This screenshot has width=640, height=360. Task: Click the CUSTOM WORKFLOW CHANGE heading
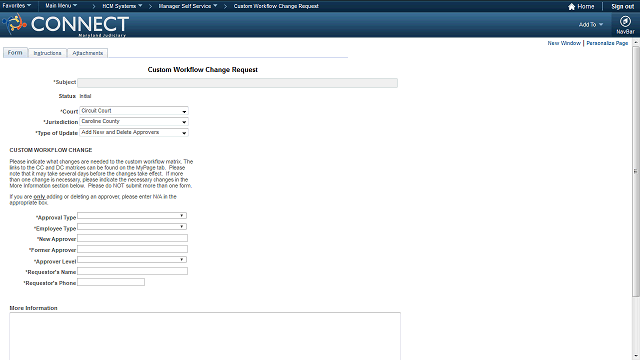[51, 150]
